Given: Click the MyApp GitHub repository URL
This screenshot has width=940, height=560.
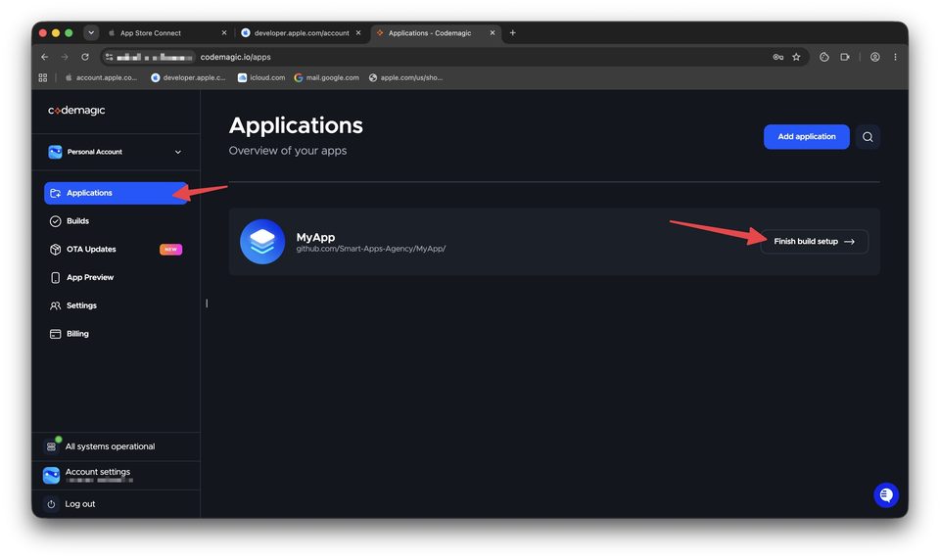Looking at the screenshot, I should pos(370,249).
